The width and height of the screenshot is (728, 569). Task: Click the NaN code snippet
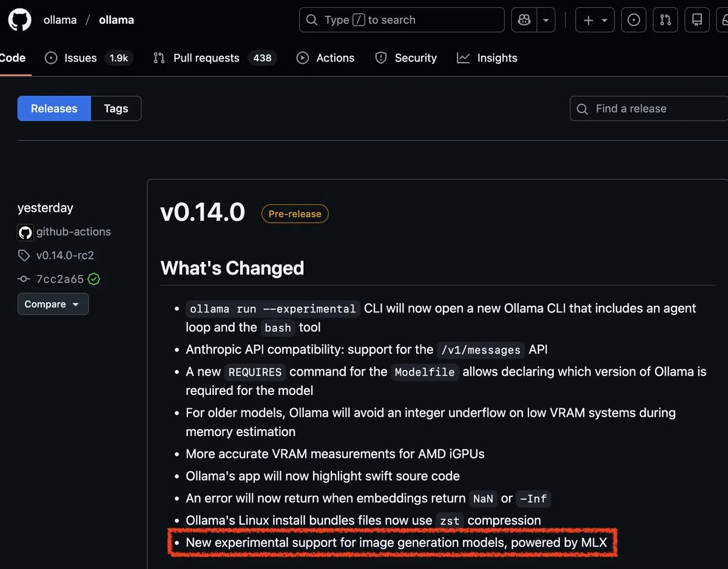[484, 499]
